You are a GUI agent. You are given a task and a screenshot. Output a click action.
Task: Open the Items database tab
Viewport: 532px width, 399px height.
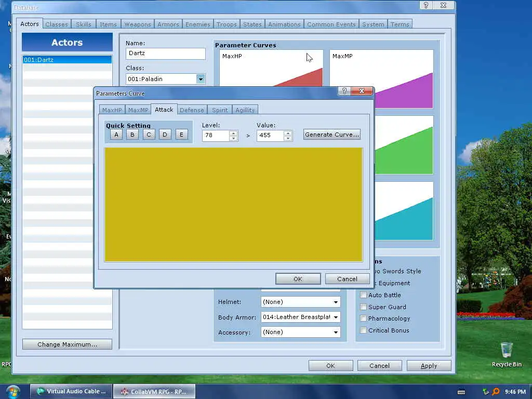(x=108, y=24)
